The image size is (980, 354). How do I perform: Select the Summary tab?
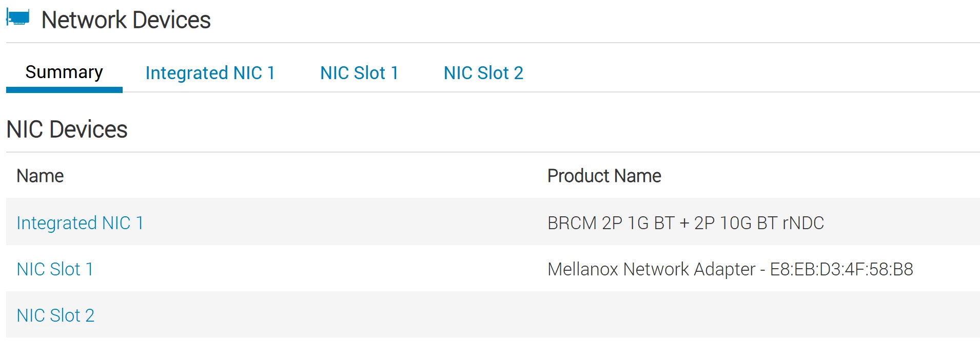[64, 72]
